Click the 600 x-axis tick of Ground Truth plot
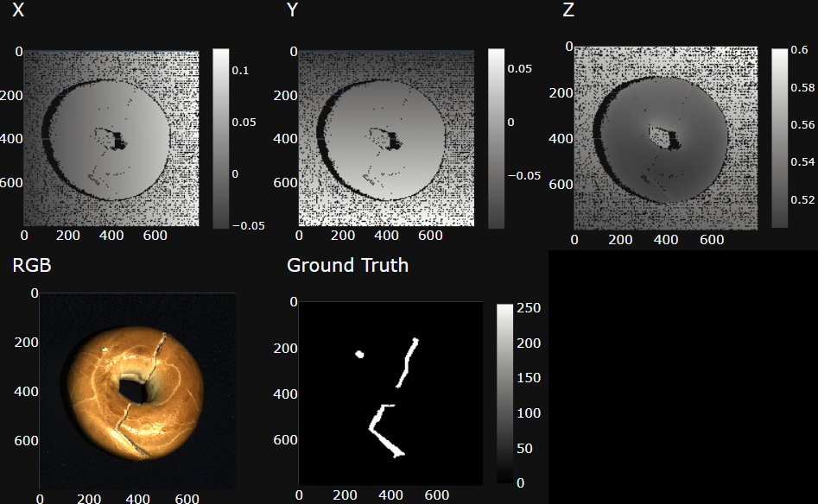818x504 pixels. (x=437, y=495)
